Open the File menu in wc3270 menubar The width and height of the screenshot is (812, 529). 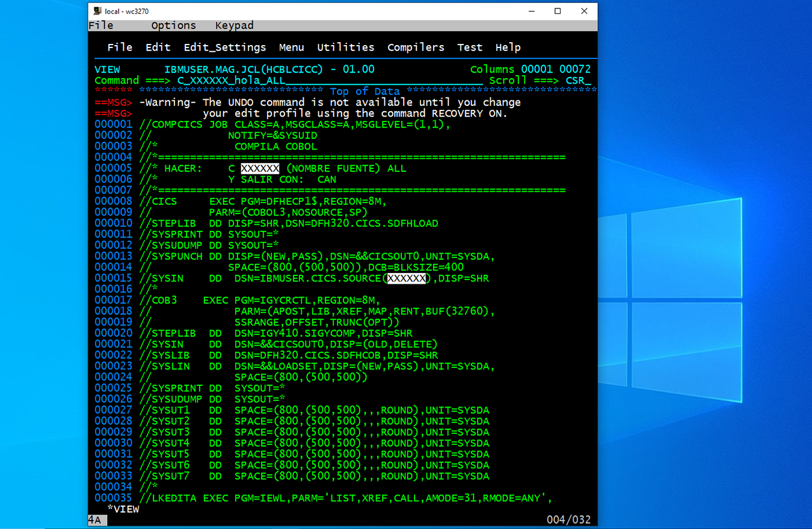click(101, 25)
